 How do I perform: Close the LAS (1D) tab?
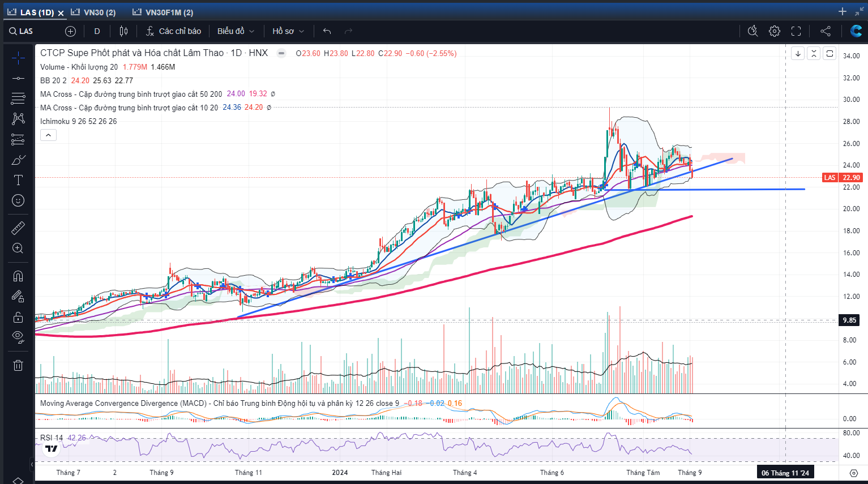[x=61, y=12]
